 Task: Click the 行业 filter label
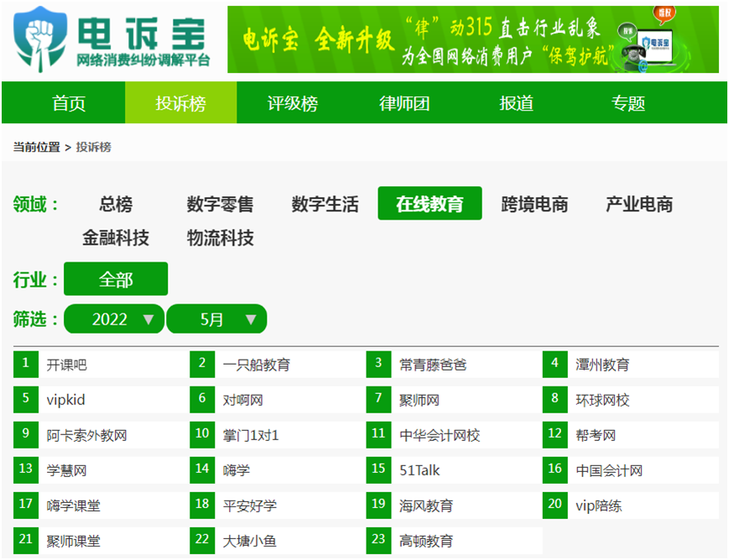coord(35,280)
